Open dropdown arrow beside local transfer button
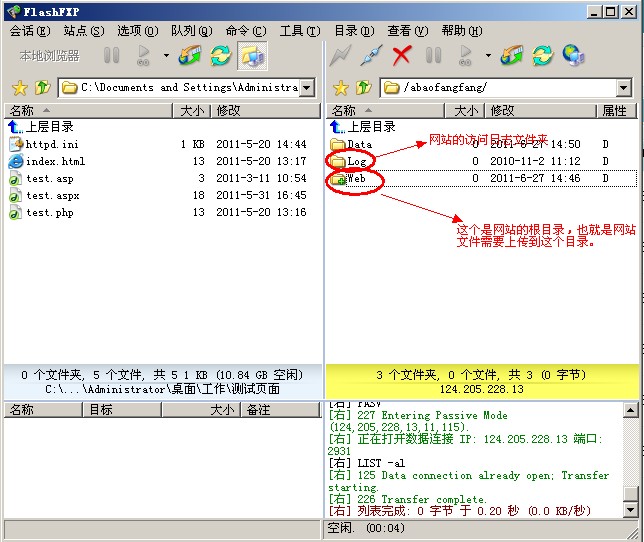644x542 pixels. pyautogui.click(x=166, y=56)
